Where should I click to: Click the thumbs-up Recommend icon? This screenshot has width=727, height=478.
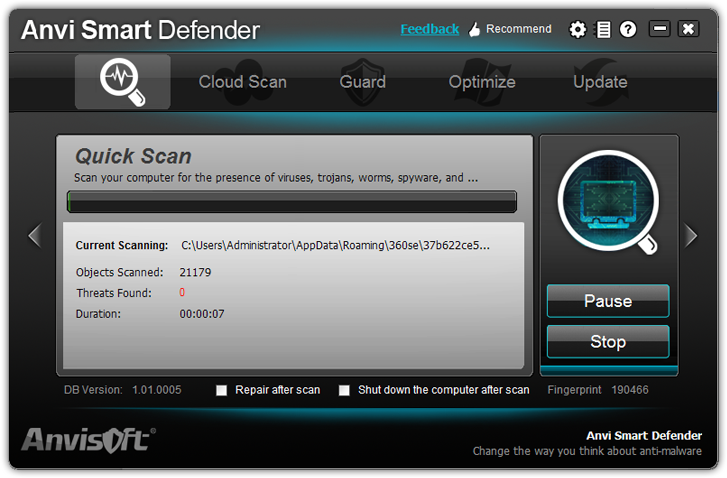[x=475, y=30]
